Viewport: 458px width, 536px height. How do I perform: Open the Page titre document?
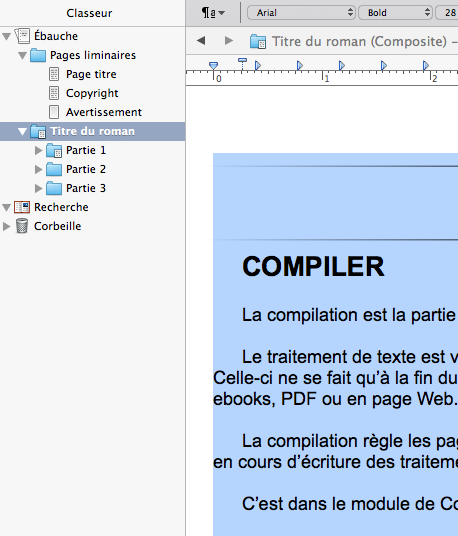(91, 74)
